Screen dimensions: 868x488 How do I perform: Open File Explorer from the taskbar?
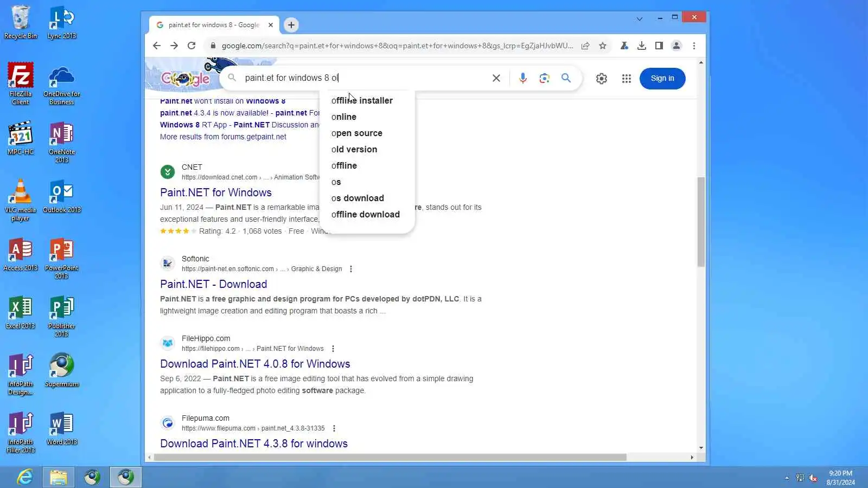tap(59, 477)
